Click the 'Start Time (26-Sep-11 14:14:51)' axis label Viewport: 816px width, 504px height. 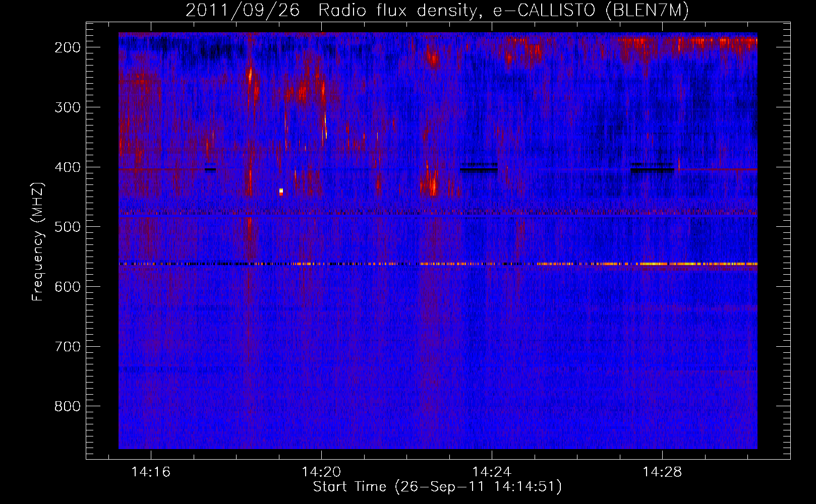(x=437, y=487)
